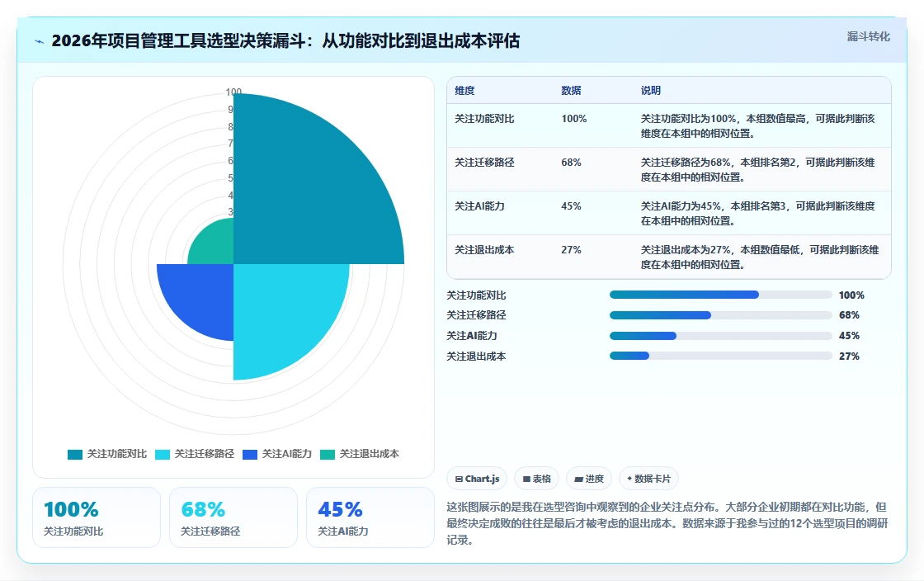
Task: Select the Chart.js tag chip
Action: pyautogui.click(x=477, y=479)
